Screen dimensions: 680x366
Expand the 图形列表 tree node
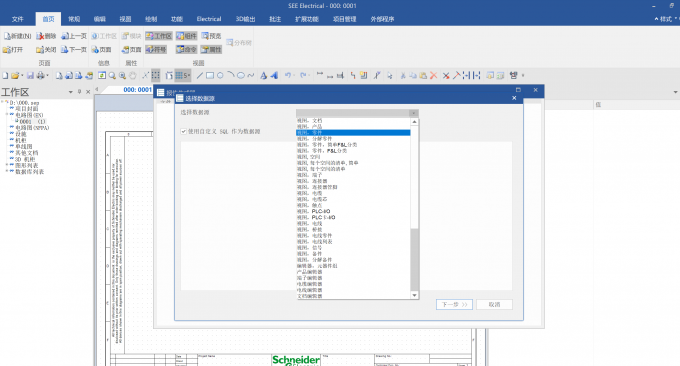pos(7,165)
